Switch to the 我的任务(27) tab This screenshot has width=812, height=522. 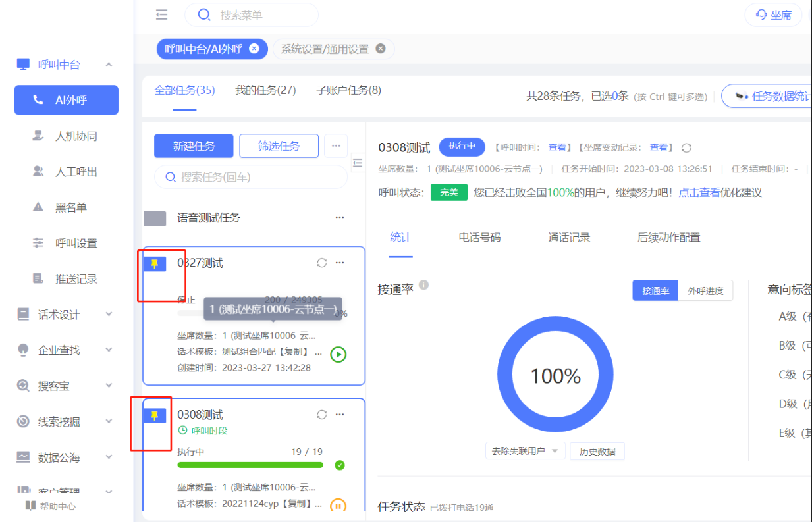(x=265, y=90)
